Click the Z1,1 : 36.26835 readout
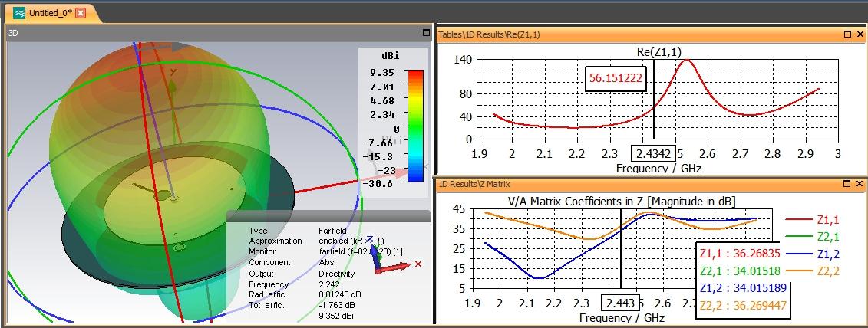This screenshot has height=328, width=868. (740, 254)
